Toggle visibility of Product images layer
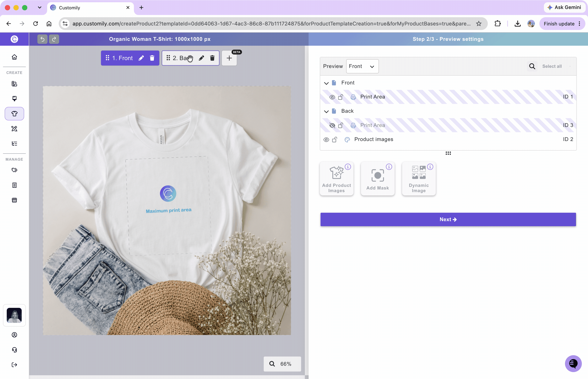Image resolution: width=588 pixels, height=379 pixels. tap(326, 140)
